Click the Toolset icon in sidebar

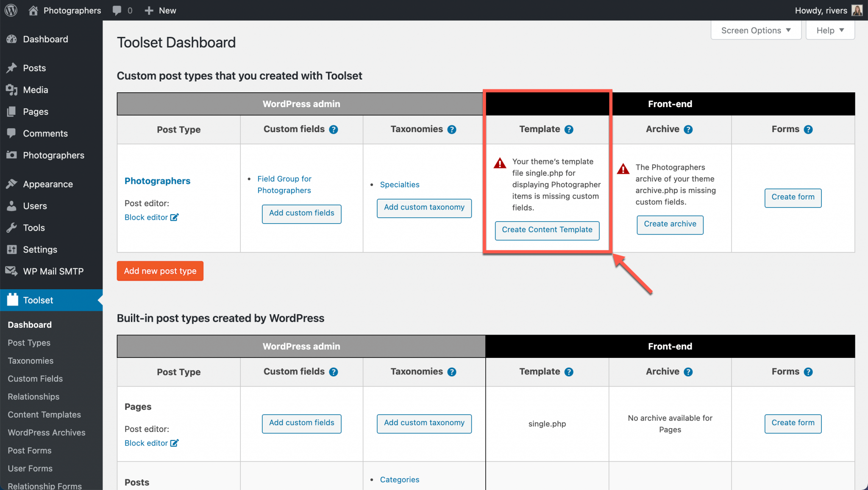click(13, 300)
